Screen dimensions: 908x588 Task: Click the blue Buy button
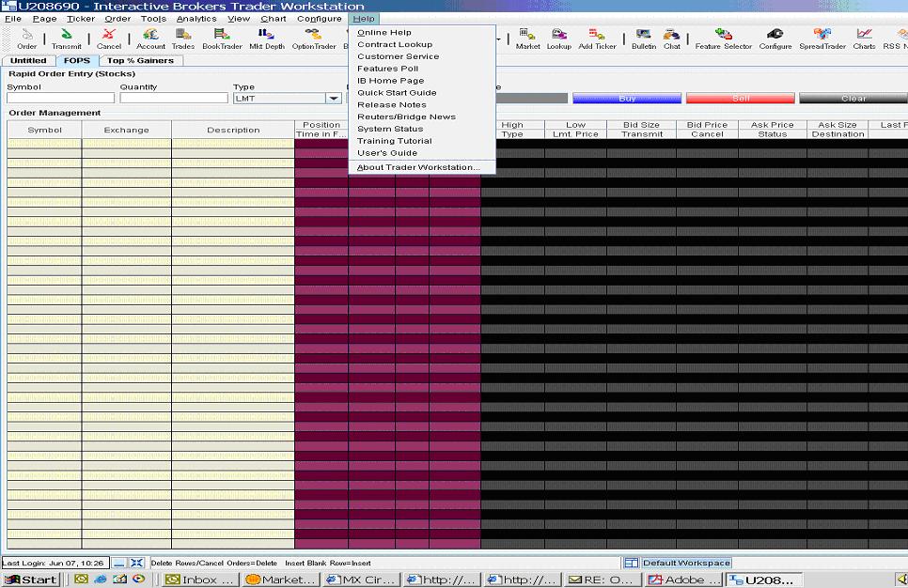[627, 99]
